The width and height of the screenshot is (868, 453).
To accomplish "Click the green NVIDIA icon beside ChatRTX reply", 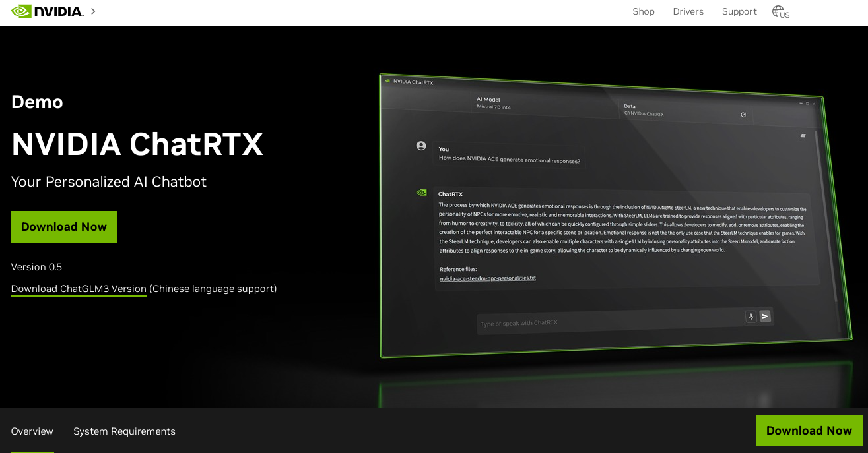I will (x=421, y=193).
